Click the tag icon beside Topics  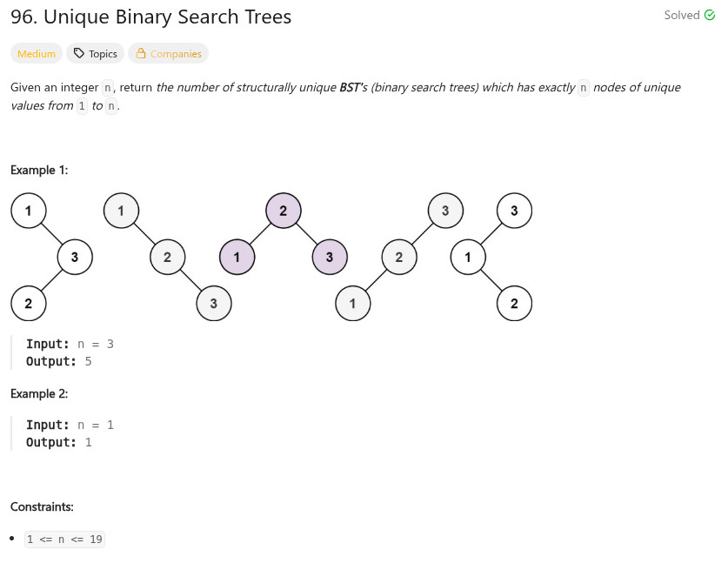click(x=79, y=54)
